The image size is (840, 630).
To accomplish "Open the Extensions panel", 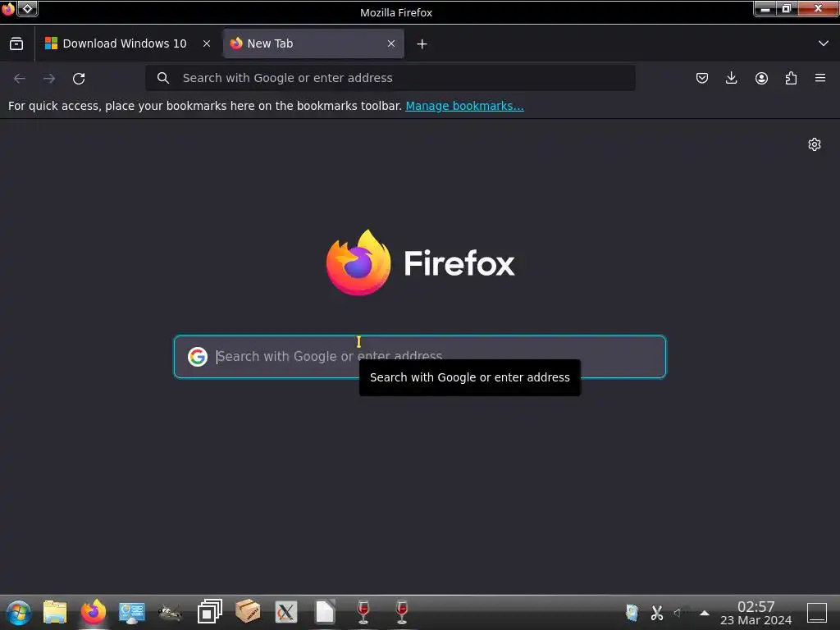I will pyautogui.click(x=791, y=78).
